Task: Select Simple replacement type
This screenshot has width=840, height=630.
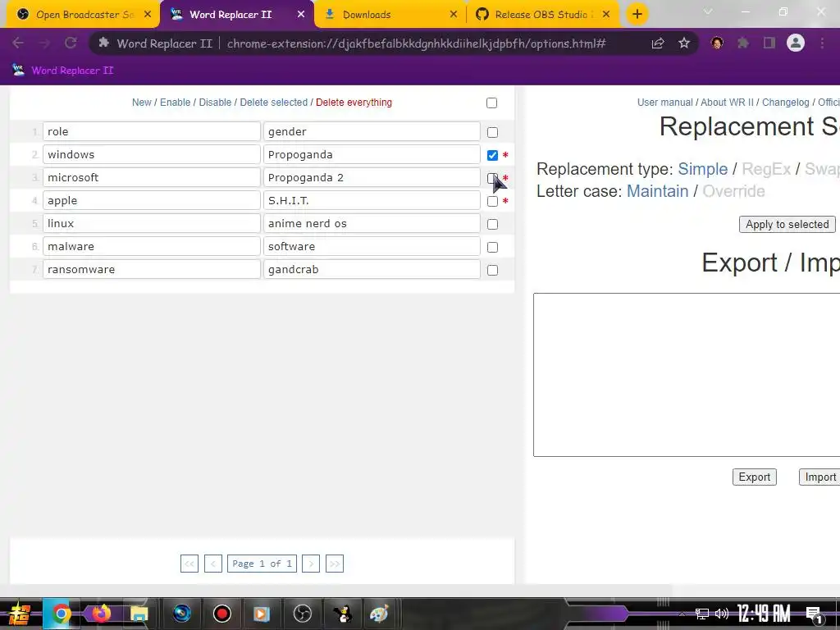Action: click(x=703, y=169)
